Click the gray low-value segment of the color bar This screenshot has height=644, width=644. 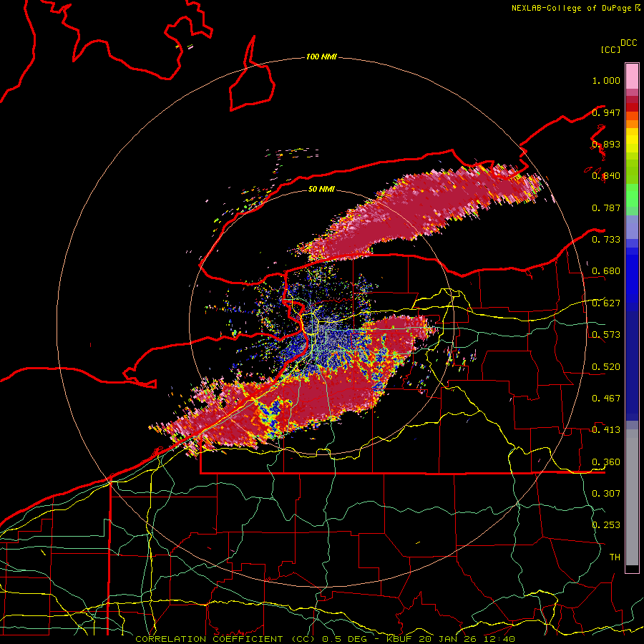tap(632, 497)
